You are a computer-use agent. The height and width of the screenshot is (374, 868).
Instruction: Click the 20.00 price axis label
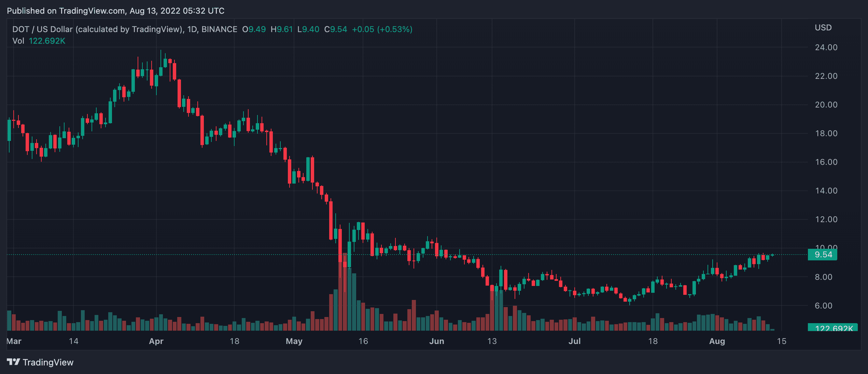point(826,105)
